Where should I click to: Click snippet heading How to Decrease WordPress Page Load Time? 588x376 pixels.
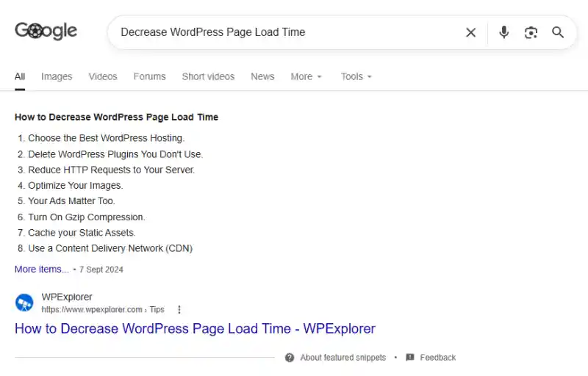[116, 117]
